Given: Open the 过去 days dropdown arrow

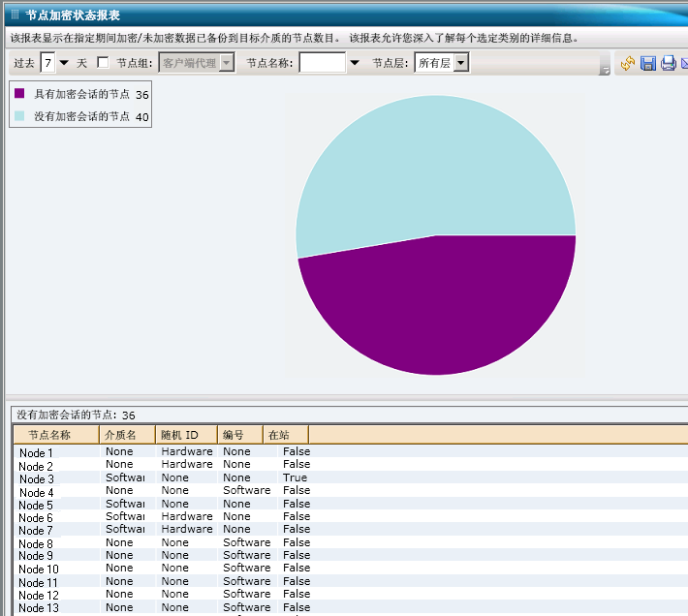Looking at the screenshot, I should click(64, 63).
